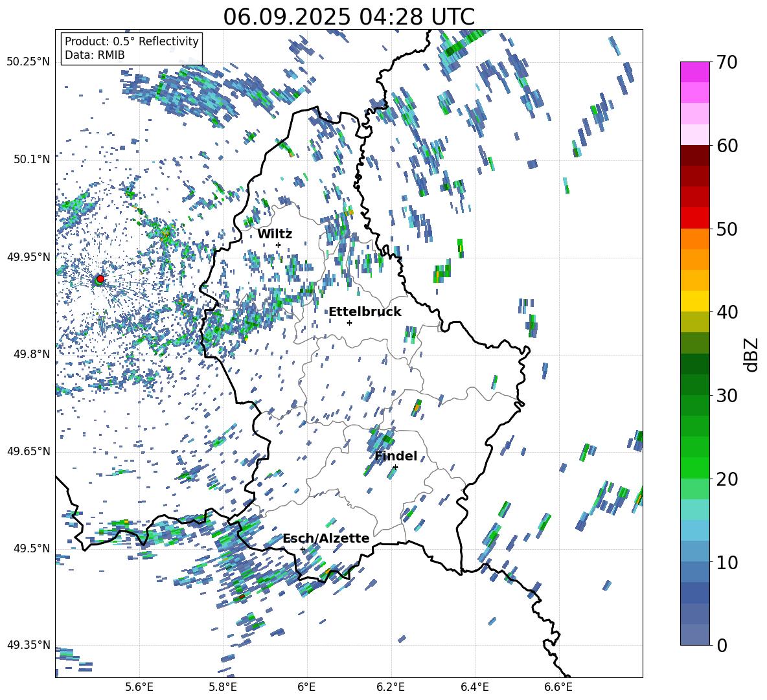Click the 6.6°E longitude label
This screenshot has height=700, width=767.
point(558,687)
